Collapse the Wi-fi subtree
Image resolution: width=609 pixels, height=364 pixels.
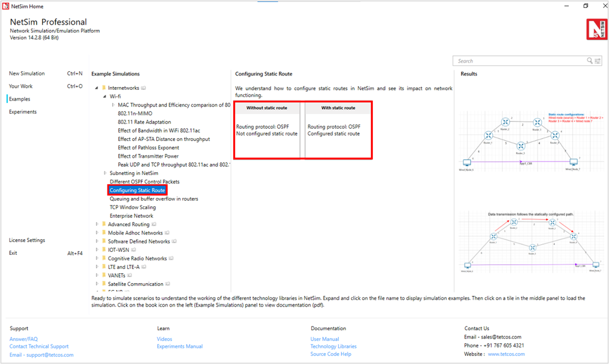point(105,96)
